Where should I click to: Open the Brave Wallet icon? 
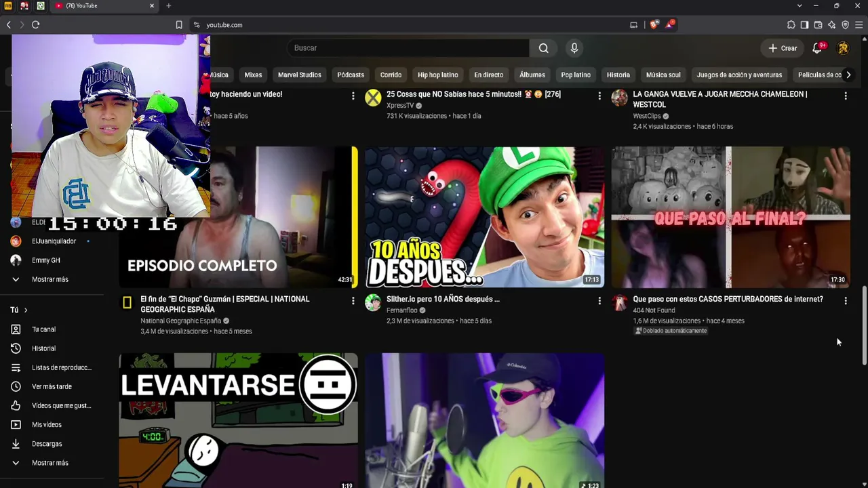[x=818, y=25]
